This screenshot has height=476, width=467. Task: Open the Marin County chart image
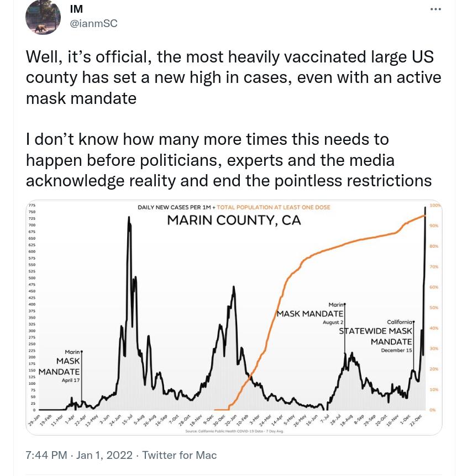(234, 317)
